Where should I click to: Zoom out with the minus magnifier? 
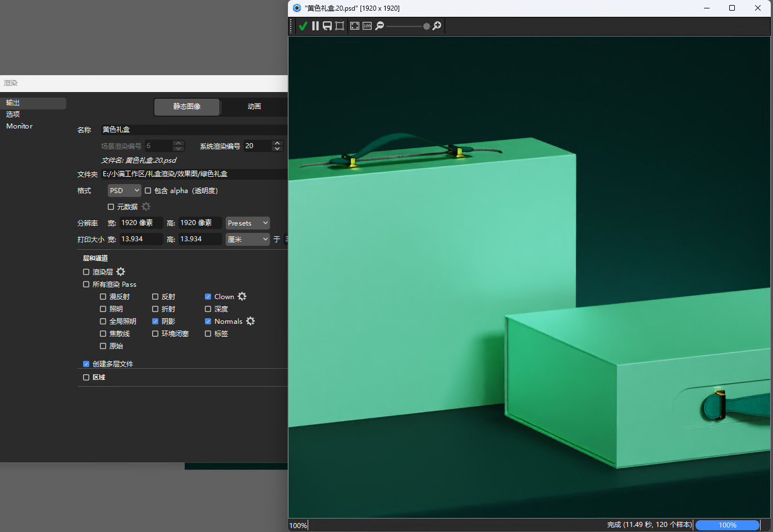[379, 26]
